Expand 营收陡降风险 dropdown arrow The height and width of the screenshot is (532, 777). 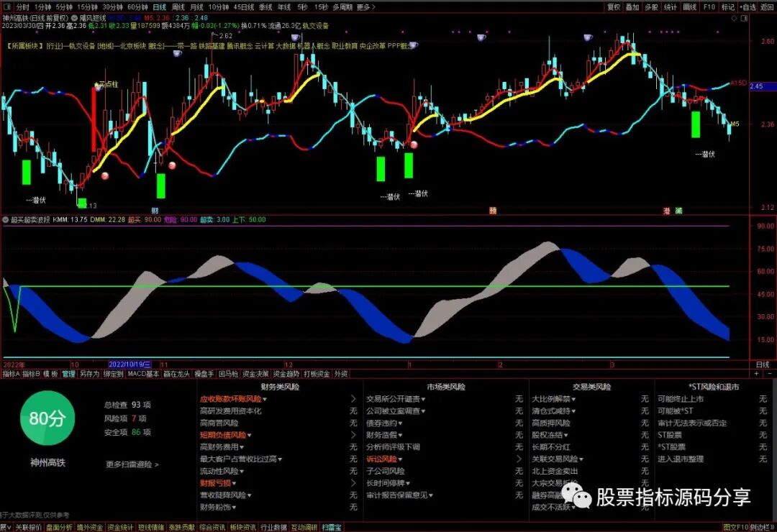[249, 495]
